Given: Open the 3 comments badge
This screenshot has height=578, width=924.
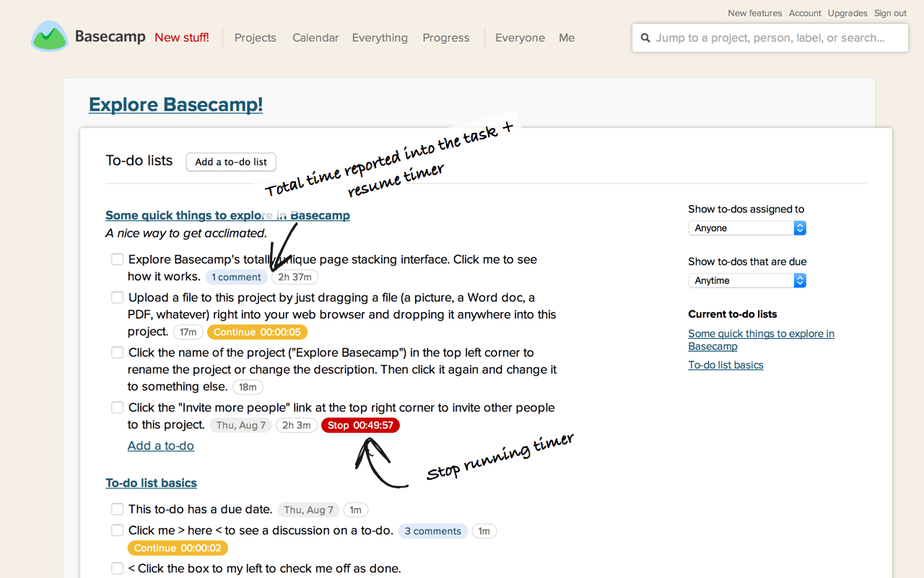Looking at the screenshot, I should [432, 531].
